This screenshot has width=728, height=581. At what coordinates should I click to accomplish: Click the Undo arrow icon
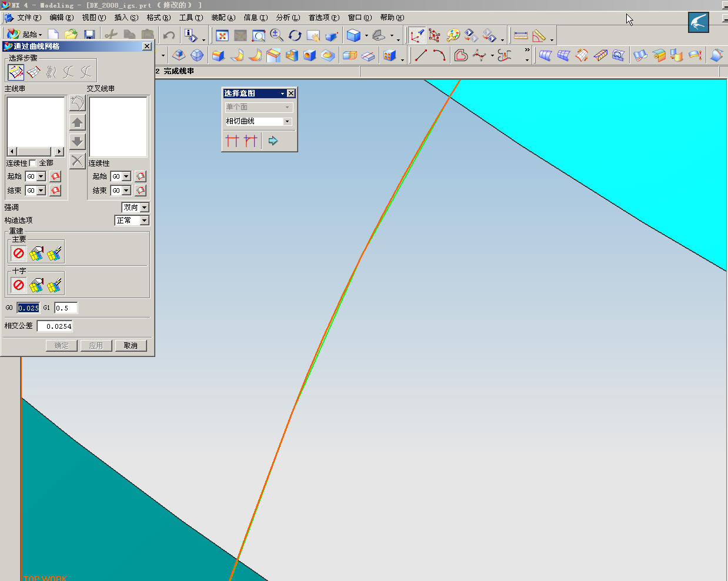coord(169,35)
